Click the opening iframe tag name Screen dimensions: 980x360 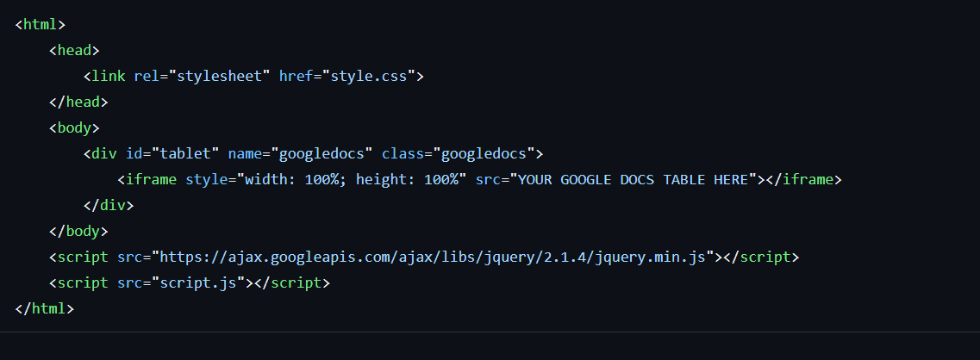pos(151,179)
